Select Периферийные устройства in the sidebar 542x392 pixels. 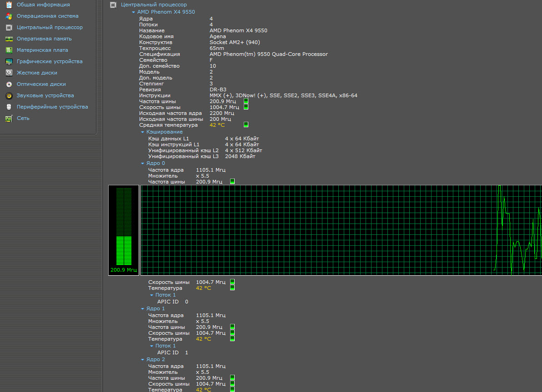point(52,107)
